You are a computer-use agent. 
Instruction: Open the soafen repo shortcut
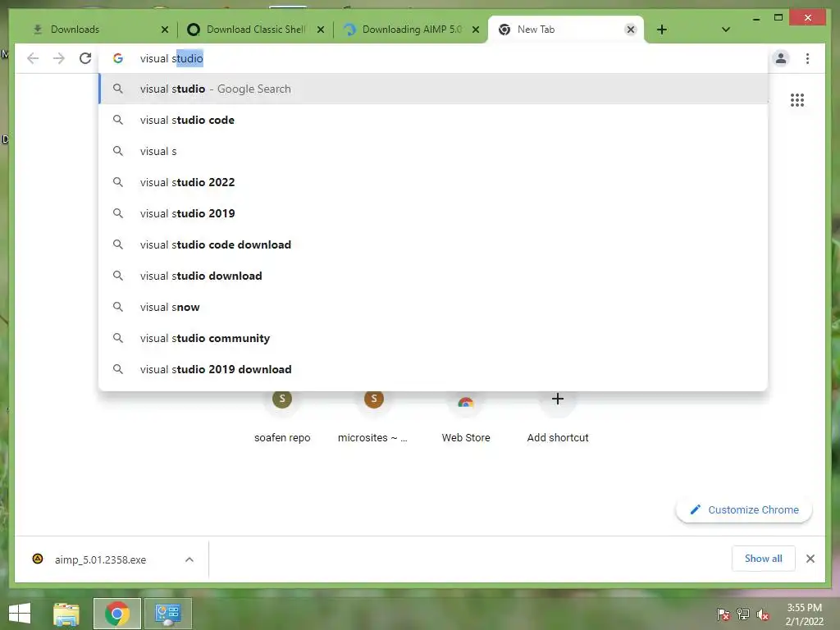[282, 418]
